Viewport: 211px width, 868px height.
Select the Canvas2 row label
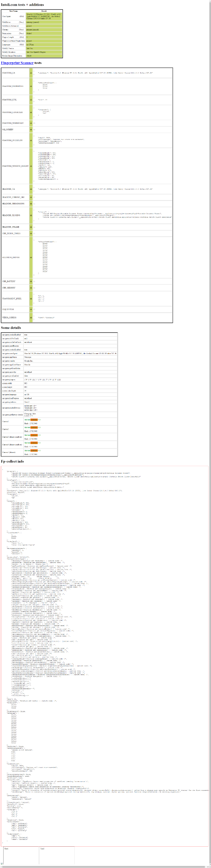(5, 429)
